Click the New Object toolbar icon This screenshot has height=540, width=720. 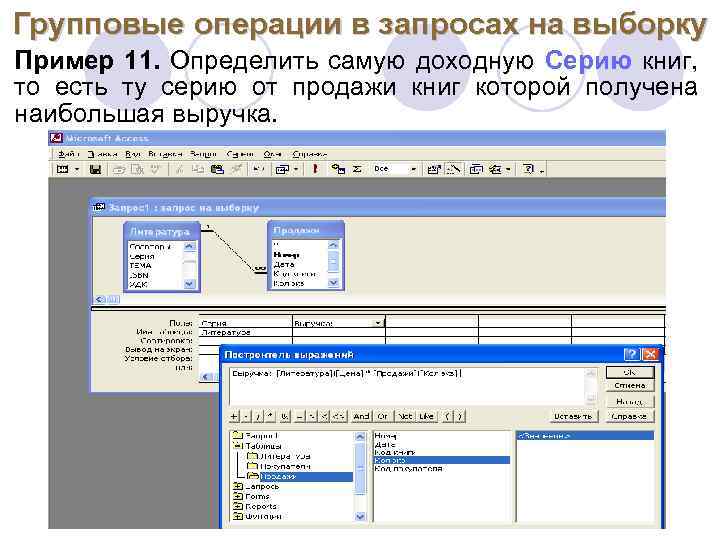pyautogui.click(x=495, y=169)
